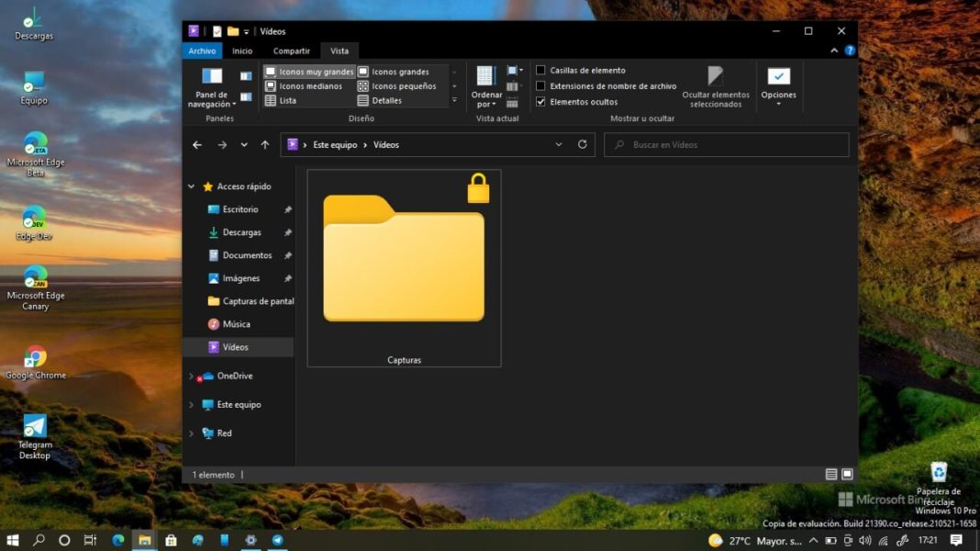
Task: Click Ocultar elementos seleccionados icon
Action: [x=716, y=77]
